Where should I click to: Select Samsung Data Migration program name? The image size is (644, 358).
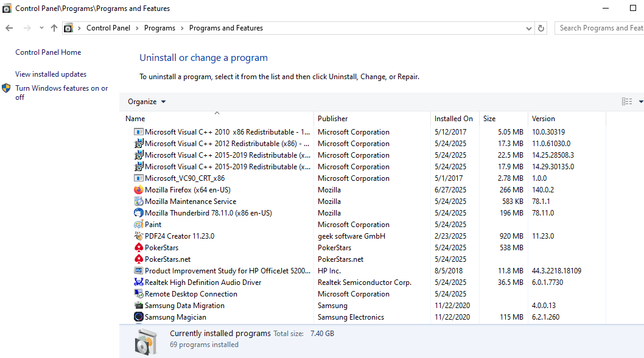(184, 306)
